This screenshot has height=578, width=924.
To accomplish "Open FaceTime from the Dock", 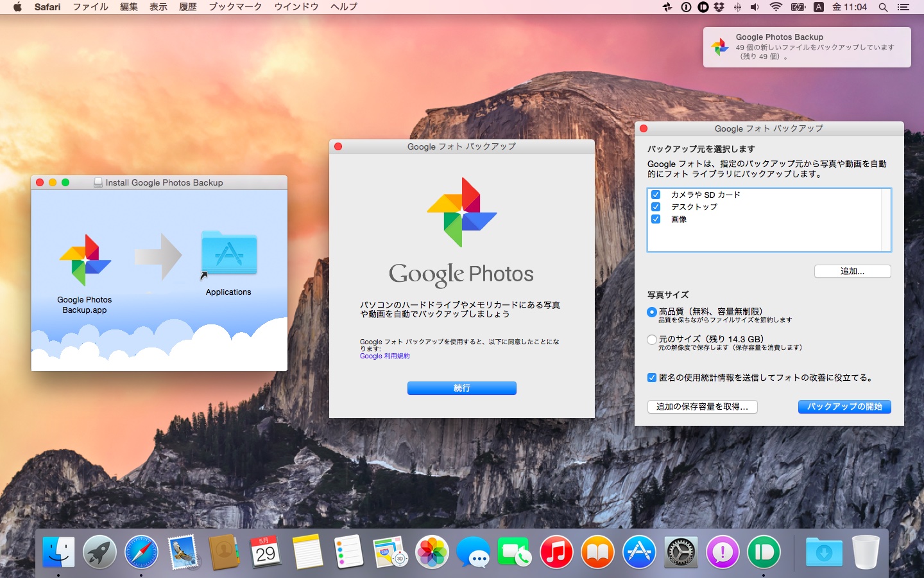I will coord(515,552).
